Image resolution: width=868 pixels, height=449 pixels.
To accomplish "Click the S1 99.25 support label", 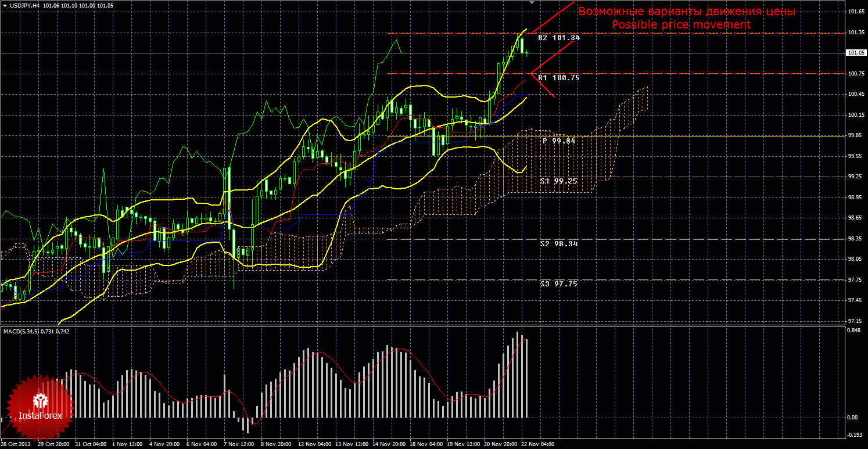I will (x=559, y=181).
